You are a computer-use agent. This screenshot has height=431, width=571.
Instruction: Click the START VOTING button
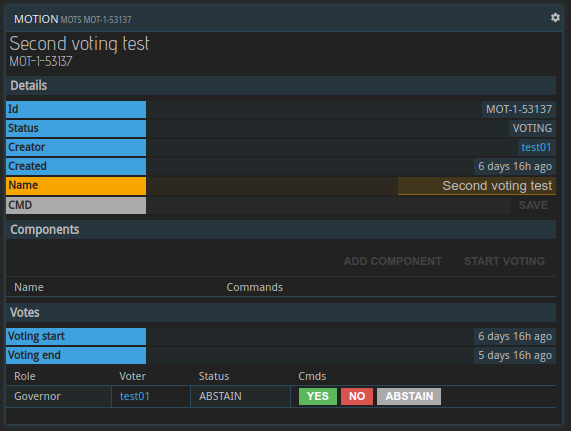(504, 261)
